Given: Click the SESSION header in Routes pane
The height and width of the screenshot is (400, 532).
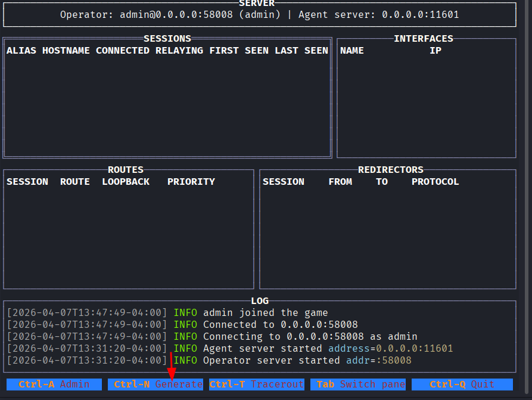Looking at the screenshot, I should (27, 182).
